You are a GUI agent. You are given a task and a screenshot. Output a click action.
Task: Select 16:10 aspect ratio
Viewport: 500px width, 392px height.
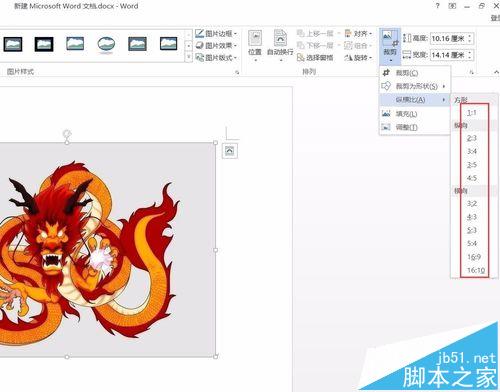[x=476, y=270]
